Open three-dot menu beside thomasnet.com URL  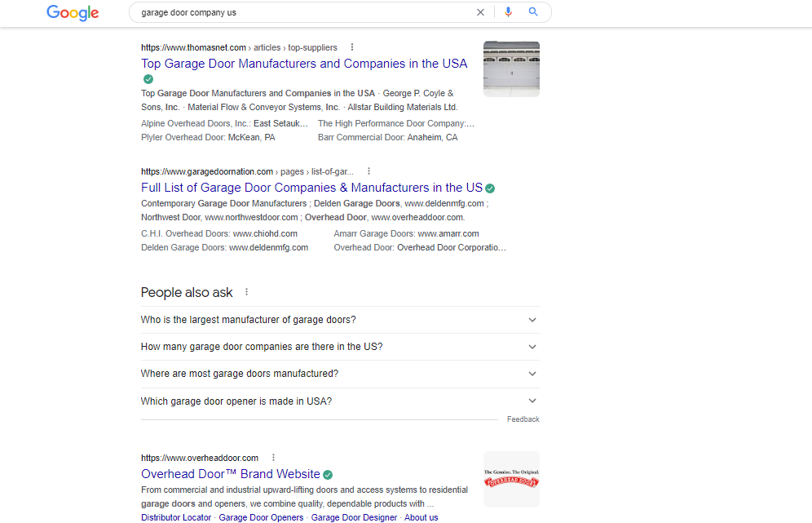(352, 47)
